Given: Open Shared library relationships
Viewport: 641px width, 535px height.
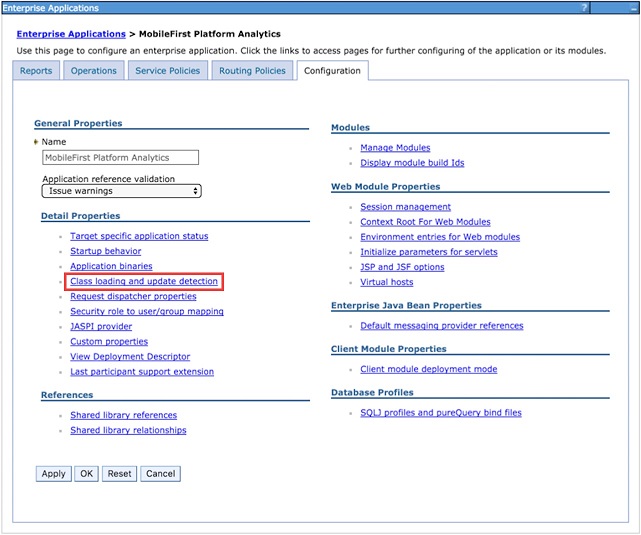Looking at the screenshot, I should (x=128, y=430).
